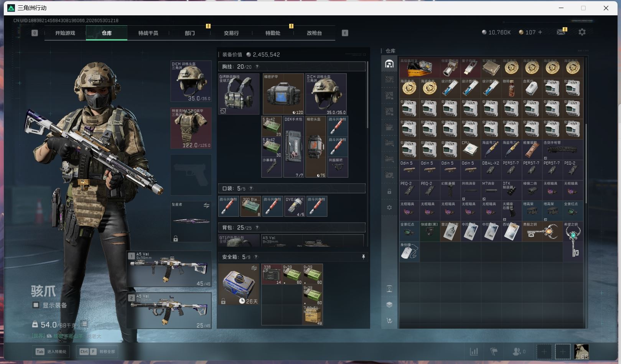
Task: Select the 身份牌 dog tag item
Action: 409,251
